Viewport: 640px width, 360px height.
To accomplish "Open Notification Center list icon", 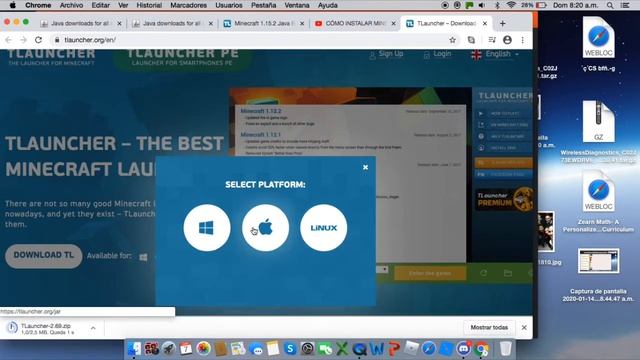I will pos(625,5).
